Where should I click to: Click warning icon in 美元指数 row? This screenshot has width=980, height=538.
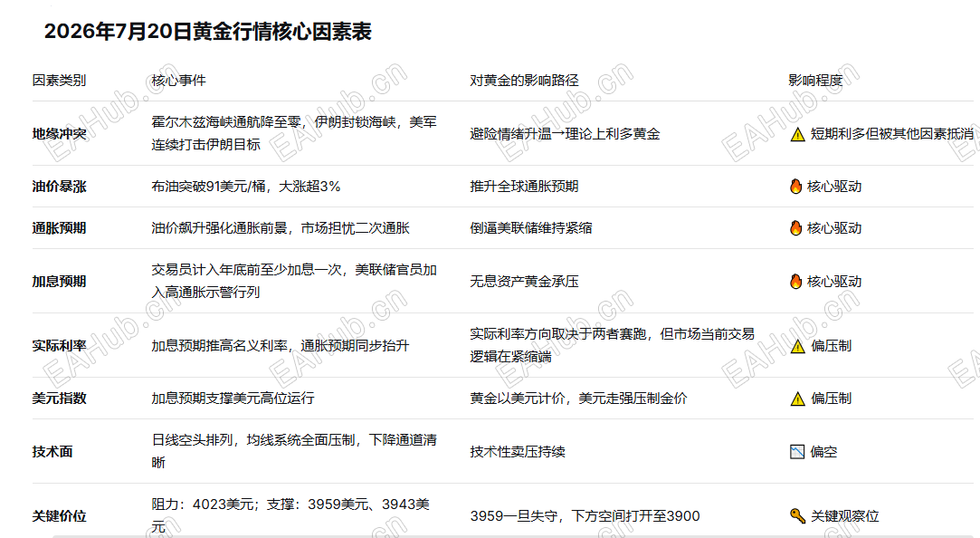click(x=797, y=399)
